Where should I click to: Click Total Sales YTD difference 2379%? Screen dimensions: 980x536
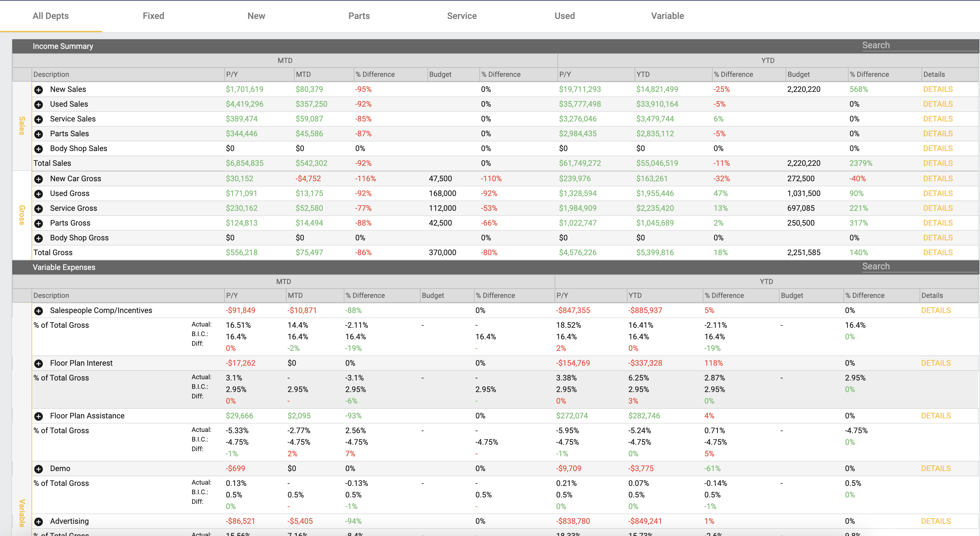[x=861, y=164]
